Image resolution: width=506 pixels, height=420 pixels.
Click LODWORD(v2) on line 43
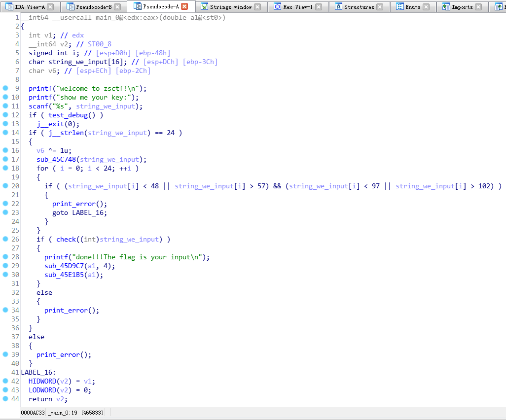50,390
